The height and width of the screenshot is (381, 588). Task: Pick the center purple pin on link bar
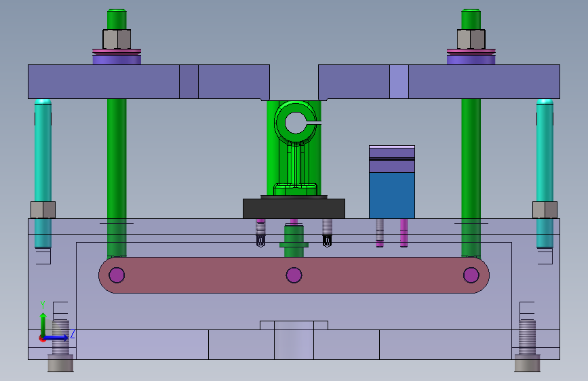[294, 275]
